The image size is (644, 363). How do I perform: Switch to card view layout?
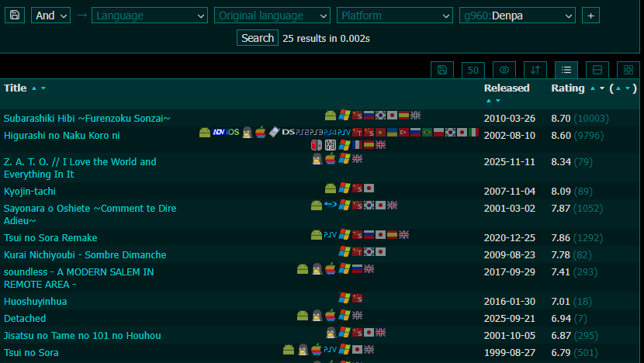pos(597,70)
